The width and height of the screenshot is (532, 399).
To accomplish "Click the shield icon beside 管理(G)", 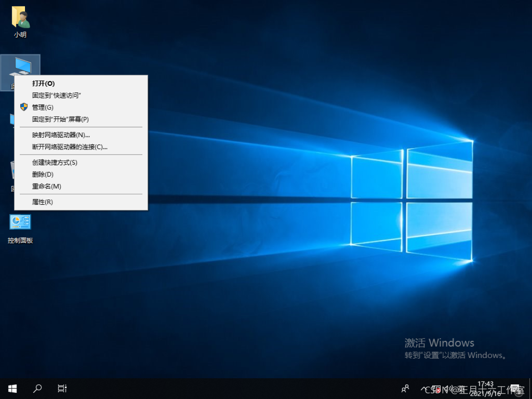I will point(24,107).
